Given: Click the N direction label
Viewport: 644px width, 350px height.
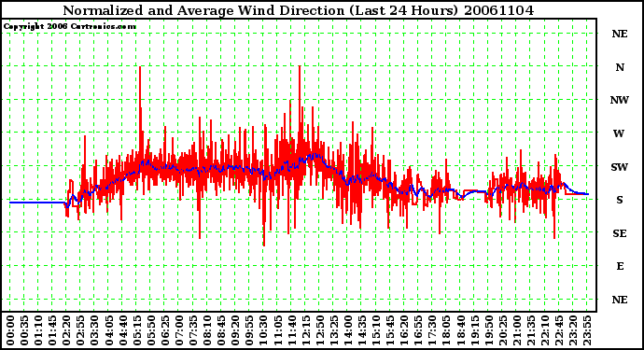Looking at the screenshot, I should point(620,67).
